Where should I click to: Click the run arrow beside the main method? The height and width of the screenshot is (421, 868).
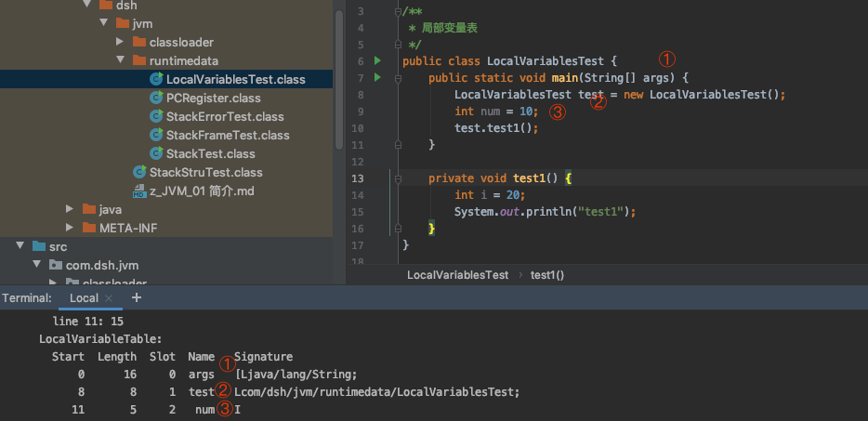click(377, 77)
